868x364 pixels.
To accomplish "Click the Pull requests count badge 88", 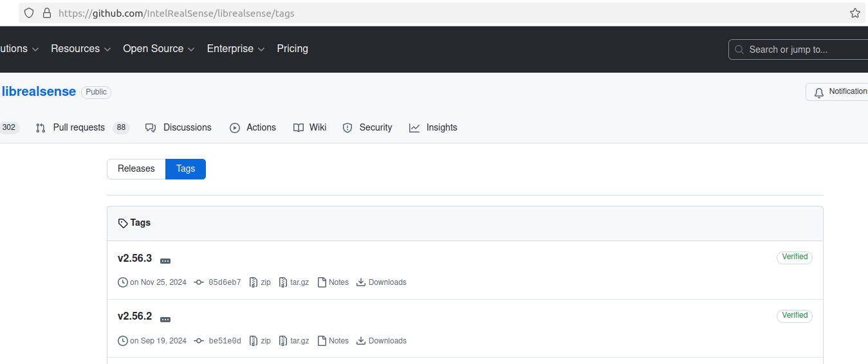I will point(121,128).
